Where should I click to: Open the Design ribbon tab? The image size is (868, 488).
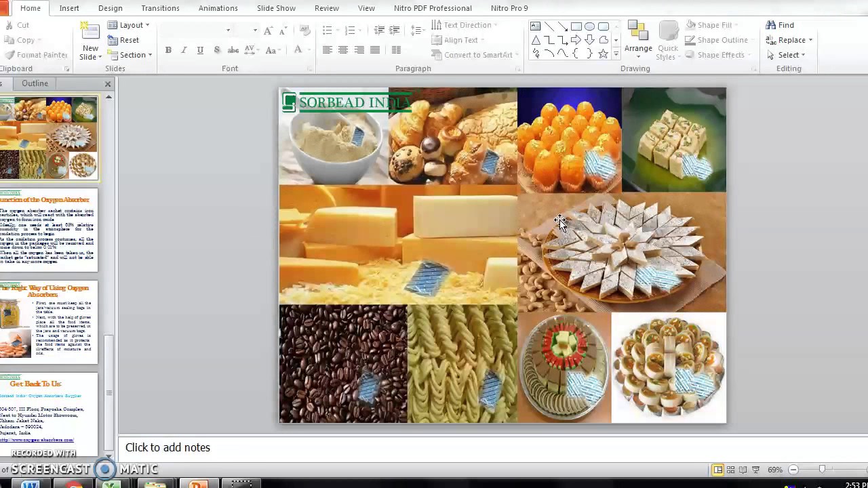click(111, 8)
